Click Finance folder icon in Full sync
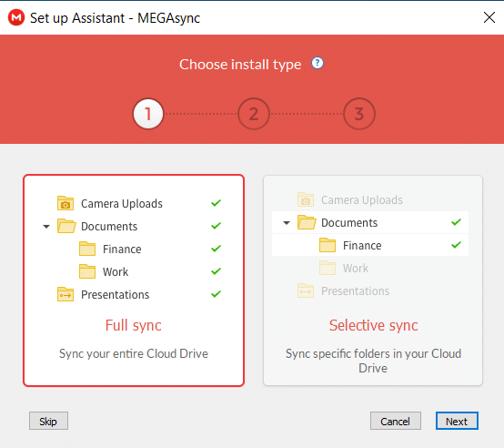 (x=87, y=249)
